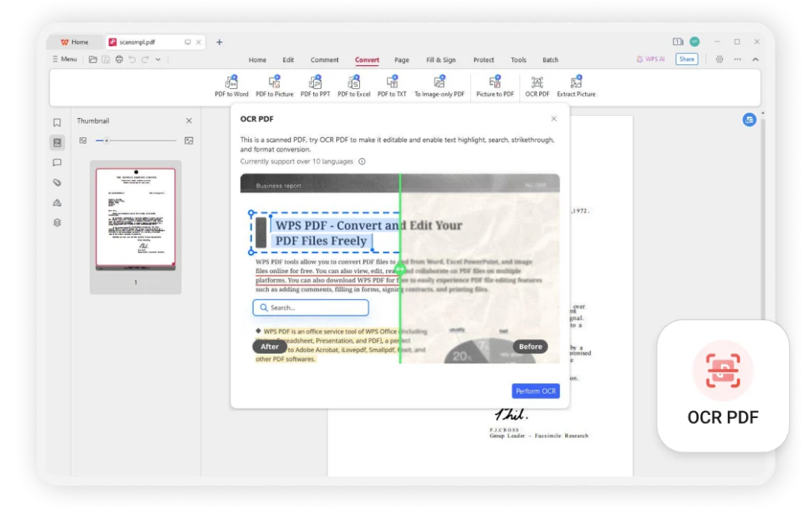Shrink thumbnails with small image icon
This screenshot has height=507, width=812.
point(82,140)
